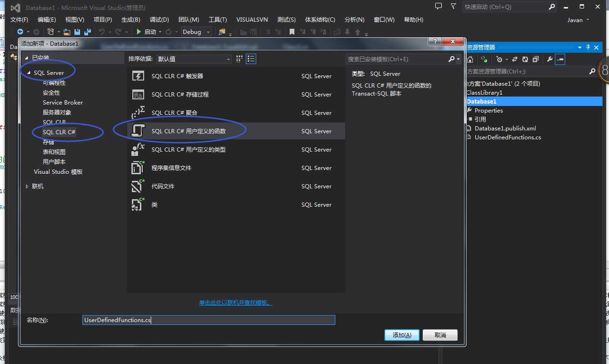The image size is (609, 364).
Task: Select ClassLibrary1 project in Solution Explorer
Action: pyautogui.click(x=484, y=93)
